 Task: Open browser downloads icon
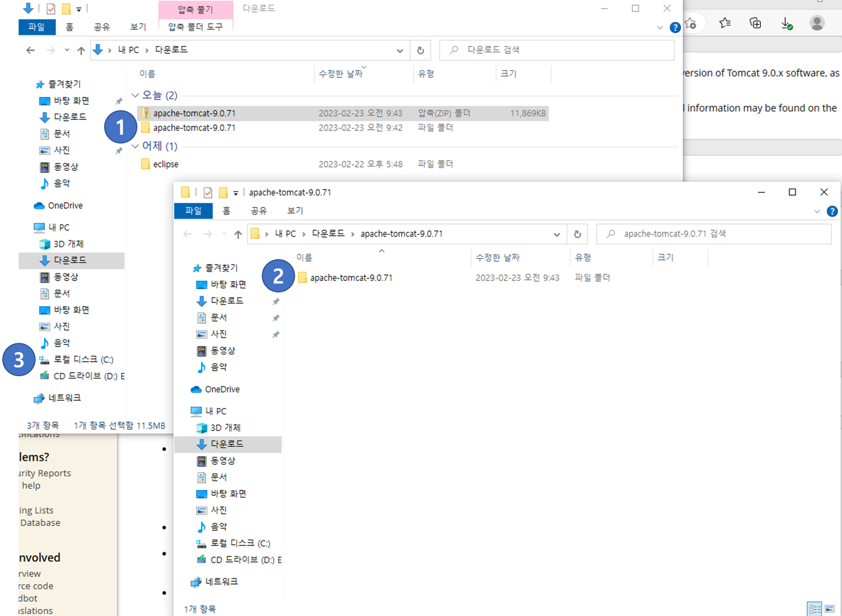point(786,23)
